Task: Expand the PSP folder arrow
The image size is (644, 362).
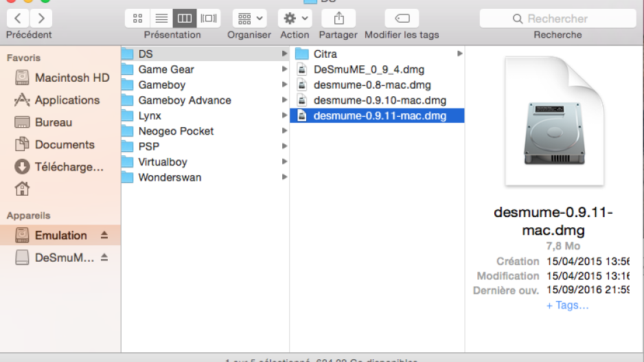Action: click(284, 146)
